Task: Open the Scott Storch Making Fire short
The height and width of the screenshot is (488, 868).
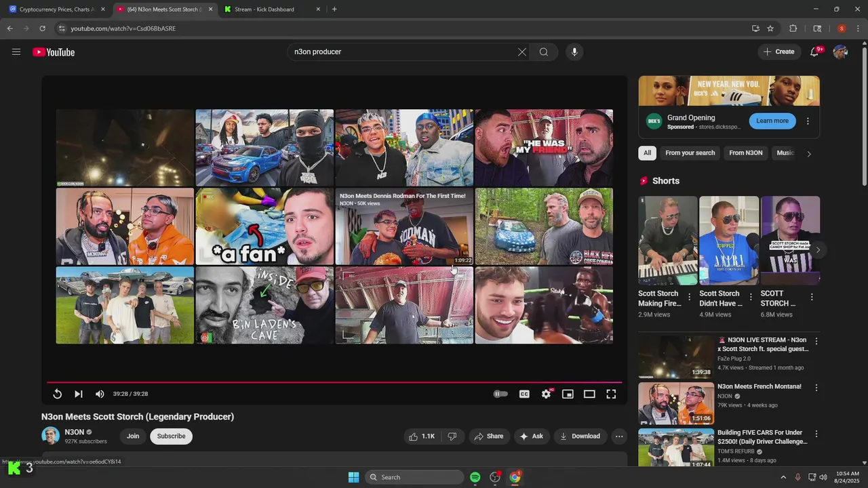Action: [x=667, y=240]
